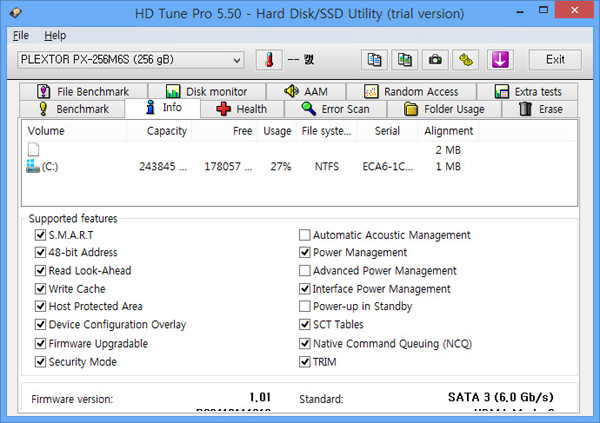Toggle the Interface Power Management checkbox
Image resolution: width=600 pixels, height=423 pixels.
[305, 289]
